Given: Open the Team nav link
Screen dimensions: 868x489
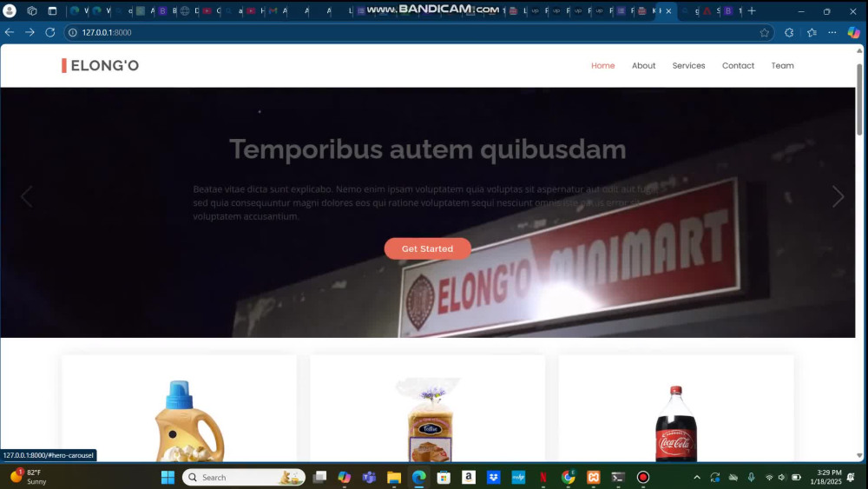Looking at the screenshot, I should coord(782,65).
